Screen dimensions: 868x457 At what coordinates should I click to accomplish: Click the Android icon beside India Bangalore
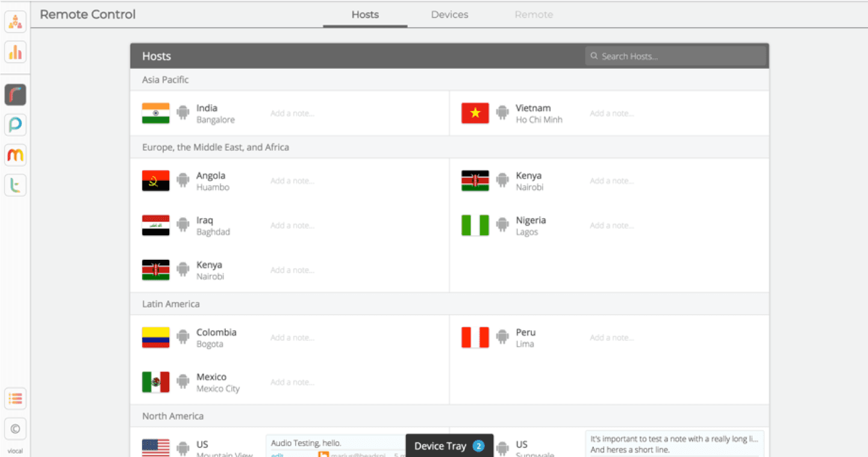(183, 112)
